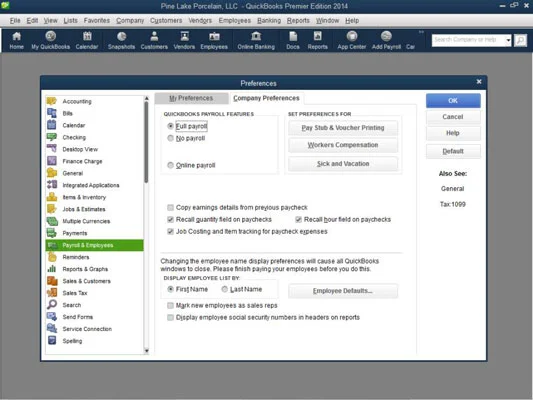Select Multiple Currencies preferences category
The height and width of the screenshot is (400, 533).
[94, 221]
